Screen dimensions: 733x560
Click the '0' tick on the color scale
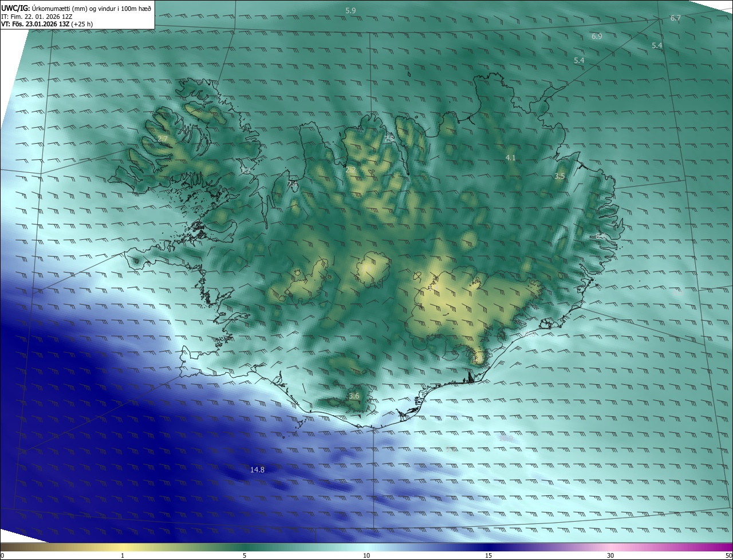tap(2, 555)
